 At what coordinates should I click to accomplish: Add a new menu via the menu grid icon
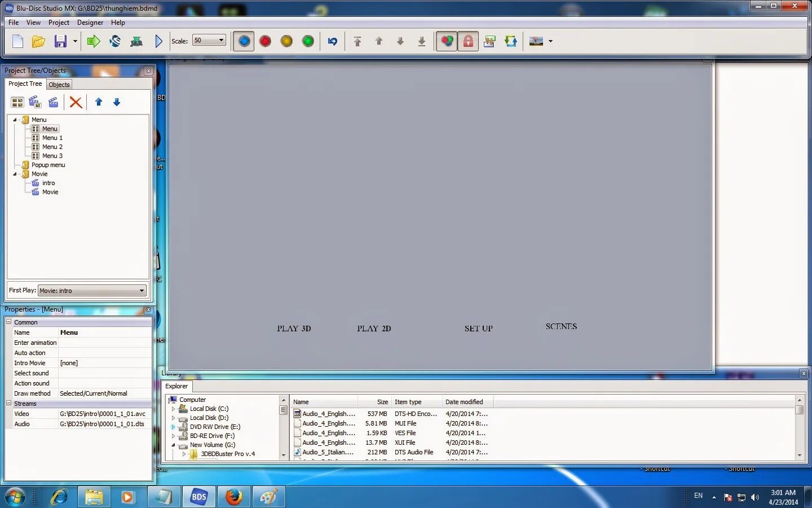tap(17, 102)
